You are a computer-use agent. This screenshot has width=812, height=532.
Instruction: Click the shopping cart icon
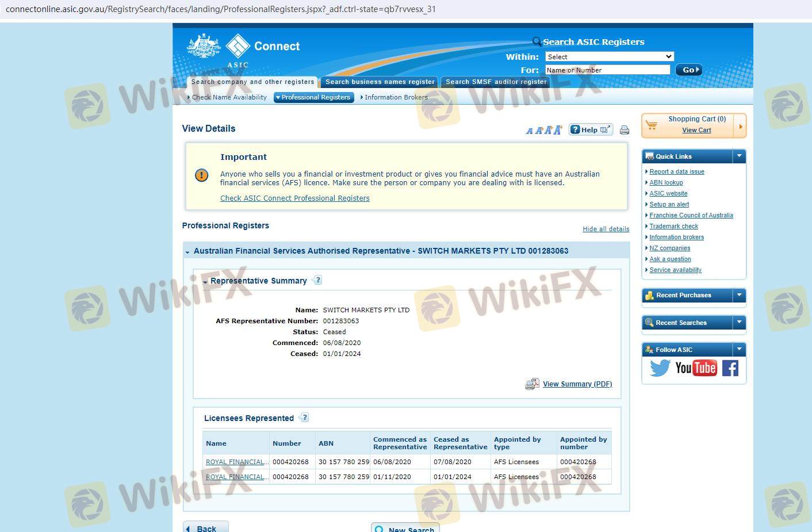pos(651,125)
